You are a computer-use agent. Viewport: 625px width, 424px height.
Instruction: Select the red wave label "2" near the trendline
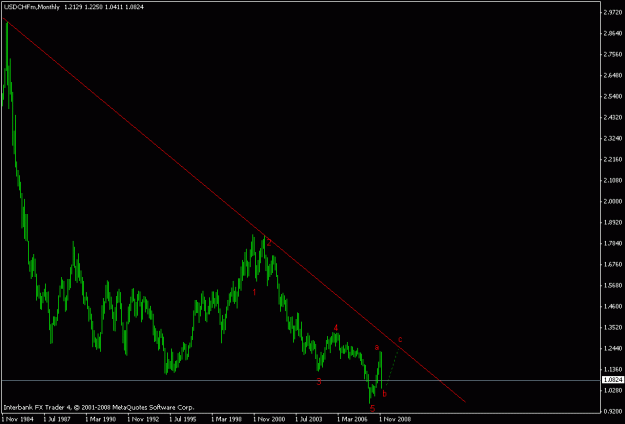click(269, 242)
